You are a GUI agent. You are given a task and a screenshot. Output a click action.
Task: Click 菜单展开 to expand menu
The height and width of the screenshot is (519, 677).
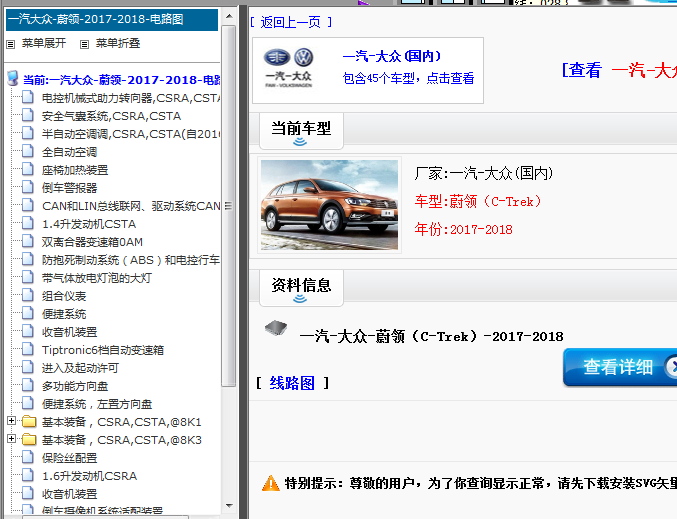click(44, 43)
